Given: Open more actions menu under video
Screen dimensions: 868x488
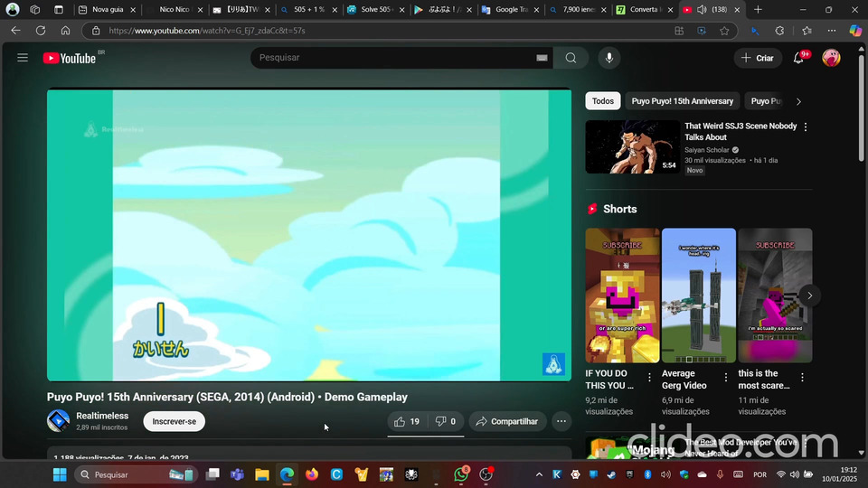Looking at the screenshot, I should pyautogui.click(x=561, y=422).
